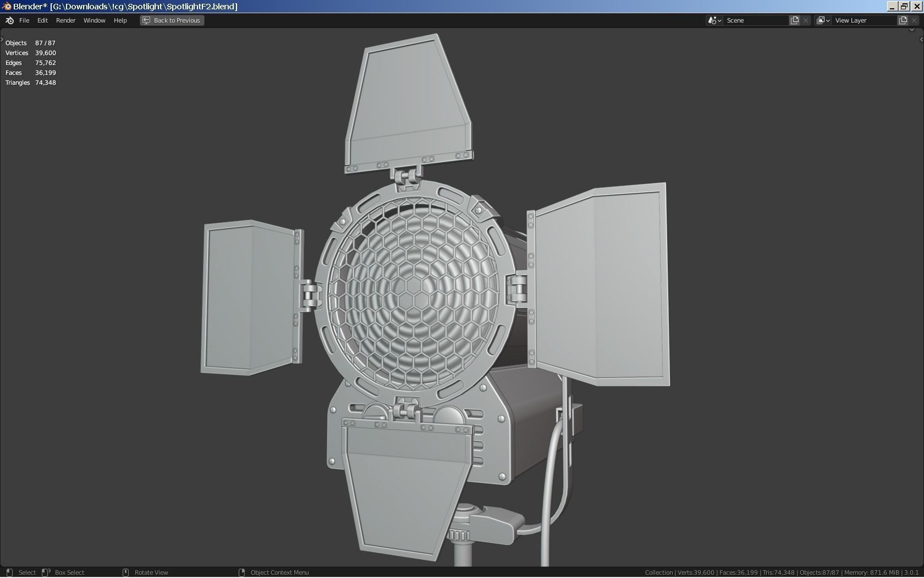Click the Triangles 74,348 statistic
Image resolution: width=924 pixels, height=578 pixels.
tap(30, 83)
